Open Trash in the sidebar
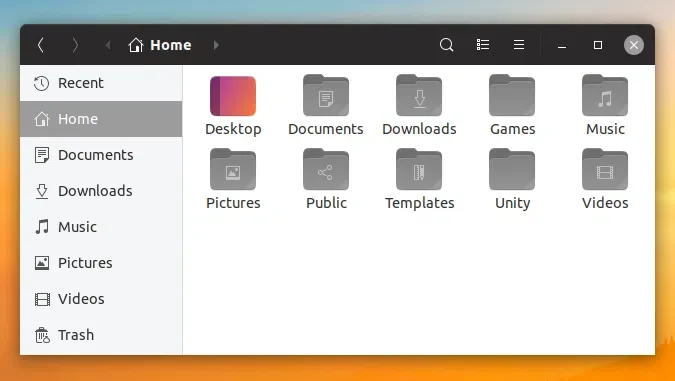This screenshot has width=675, height=381. pyautogui.click(x=101, y=335)
